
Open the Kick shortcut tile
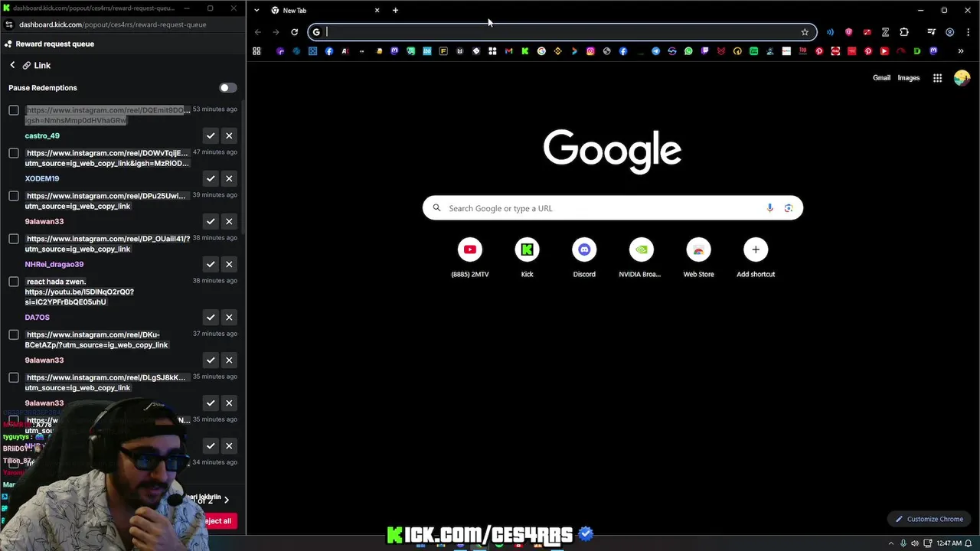pyautogui.click(x=527, y=258)
